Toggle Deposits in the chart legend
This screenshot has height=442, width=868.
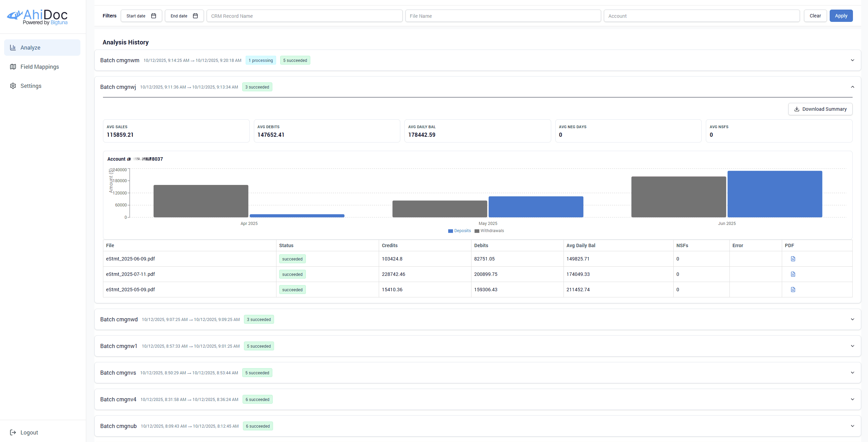[x=459, y=231]
